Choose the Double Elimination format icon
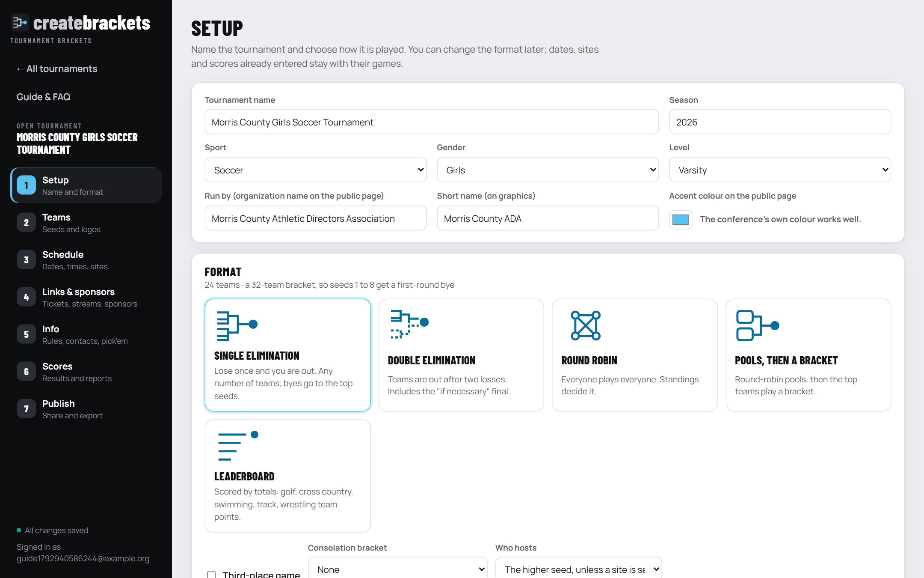The image size is (924, 578). (409, 324)
